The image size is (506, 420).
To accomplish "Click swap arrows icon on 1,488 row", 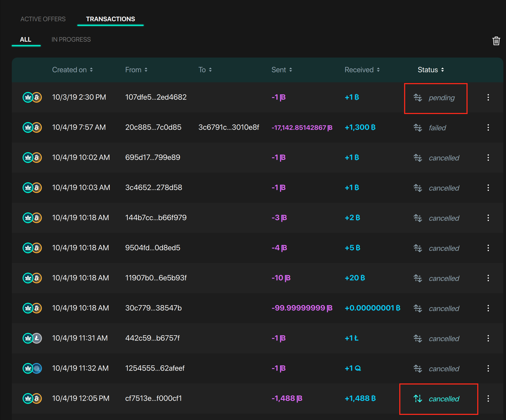I will 418,398.
